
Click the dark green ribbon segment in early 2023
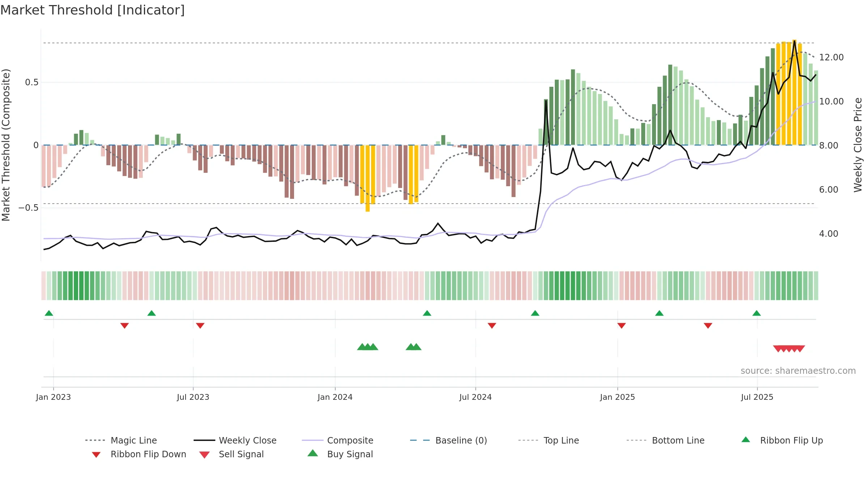76,286
